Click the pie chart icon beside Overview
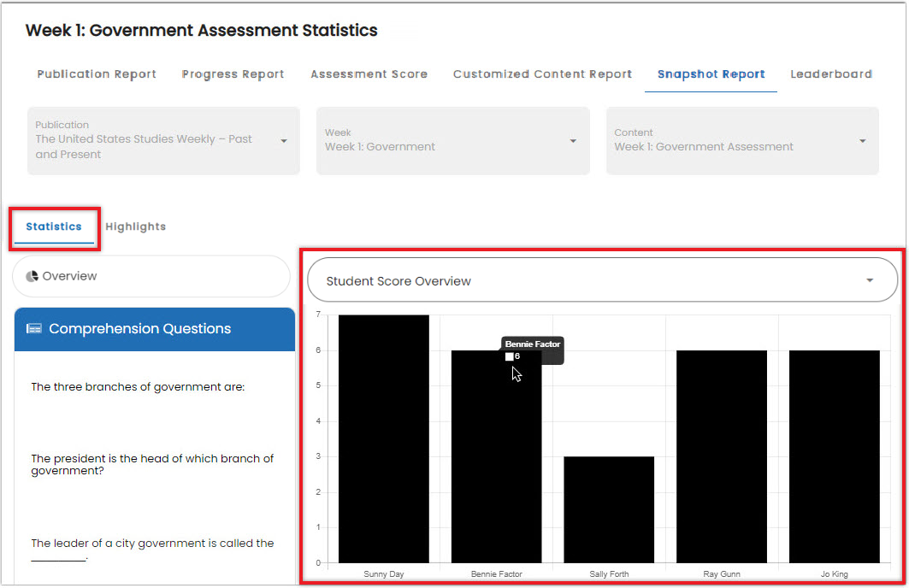The image size is (909, 588). [31, 275]
